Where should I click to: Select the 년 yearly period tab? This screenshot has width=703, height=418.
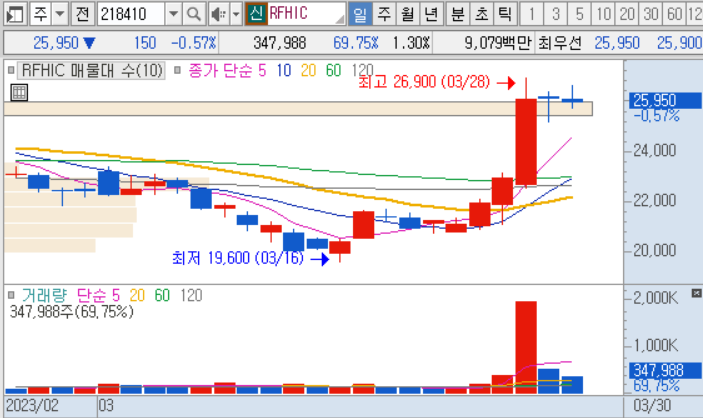431,14
